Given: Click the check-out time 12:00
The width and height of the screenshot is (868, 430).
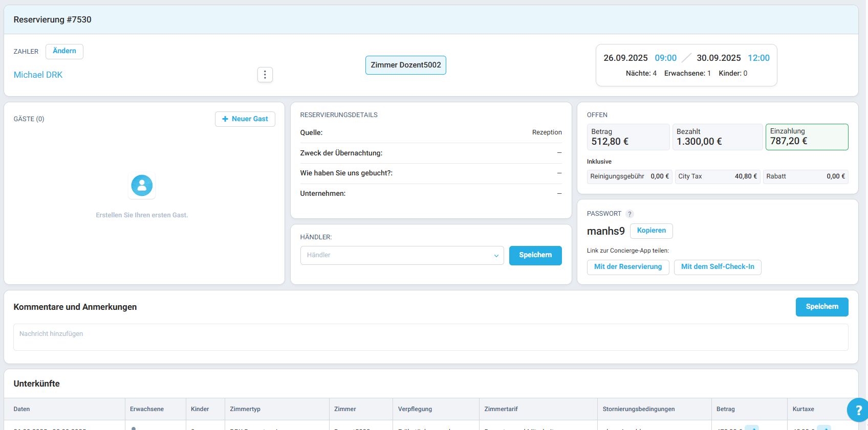Looking at the screenshot, I should coord(758,58).
